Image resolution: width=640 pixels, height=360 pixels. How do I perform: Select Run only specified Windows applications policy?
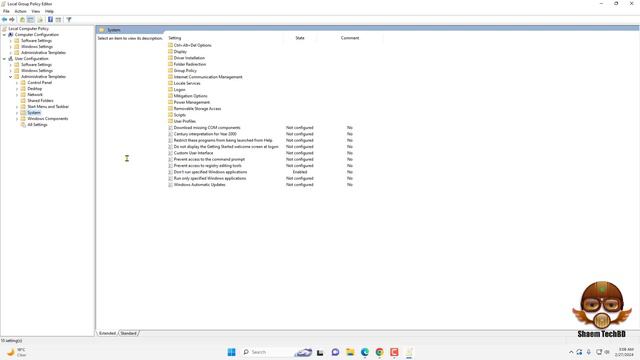coord(210,178)
